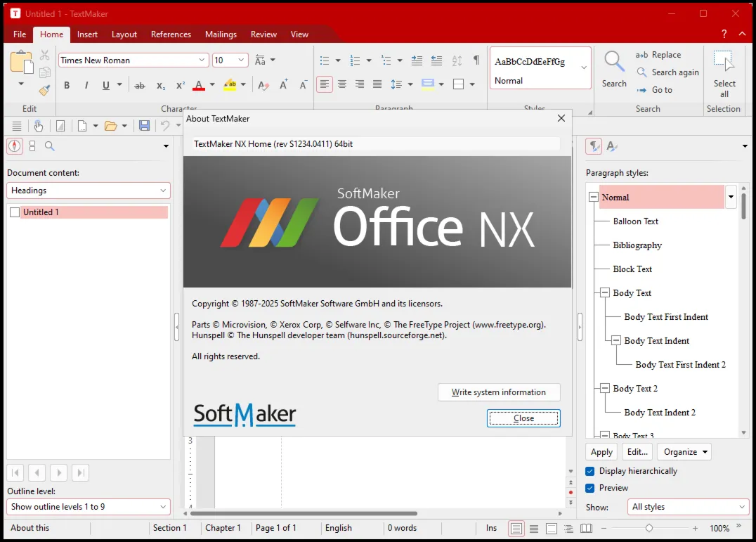The width and height of the screenshot is (756, 542).
Task: Open sidebar search magnifier icon
Action: click(x=50, y=146)
